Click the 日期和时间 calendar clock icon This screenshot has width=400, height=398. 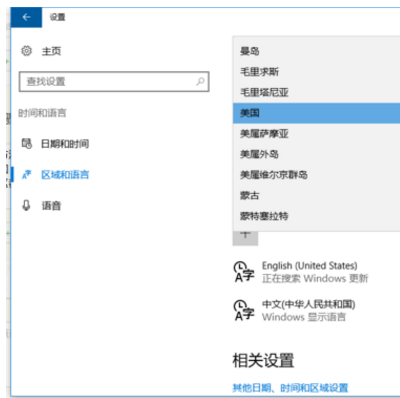[x=27, y=144]
